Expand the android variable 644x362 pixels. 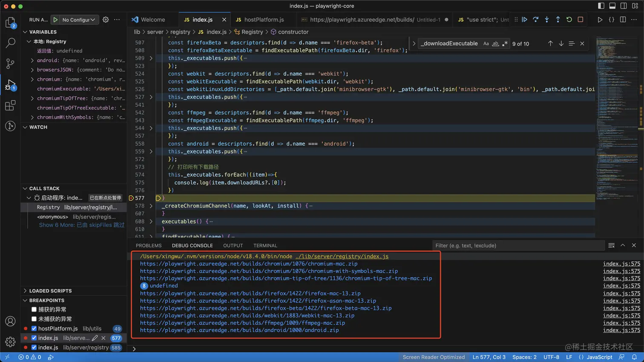(32, 61)
